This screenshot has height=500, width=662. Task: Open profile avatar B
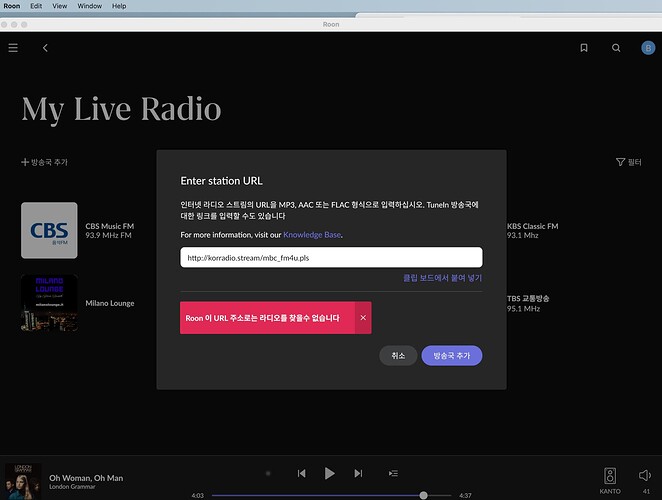tap(648, 48)
